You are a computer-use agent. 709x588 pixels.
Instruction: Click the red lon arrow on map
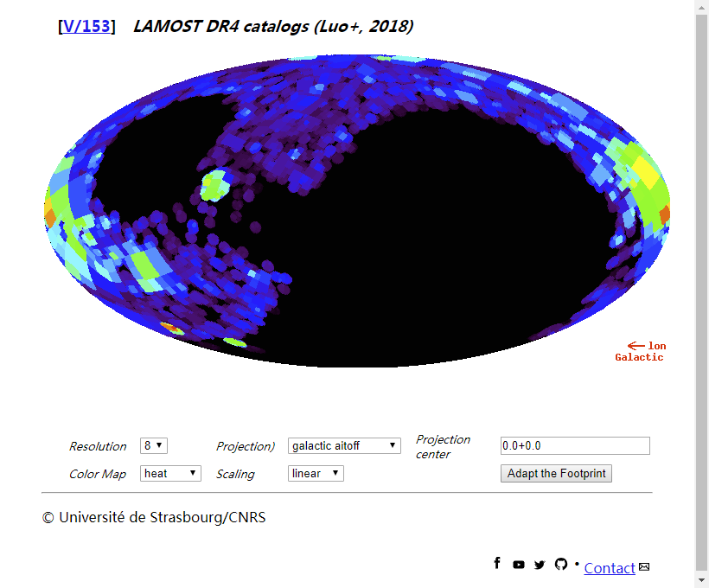click(636, 345)
